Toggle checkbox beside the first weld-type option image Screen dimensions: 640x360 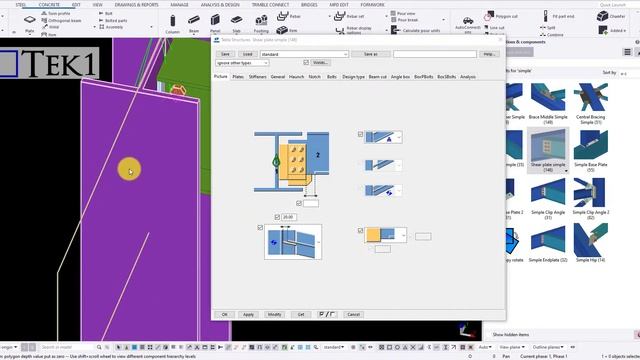point(360,134)
